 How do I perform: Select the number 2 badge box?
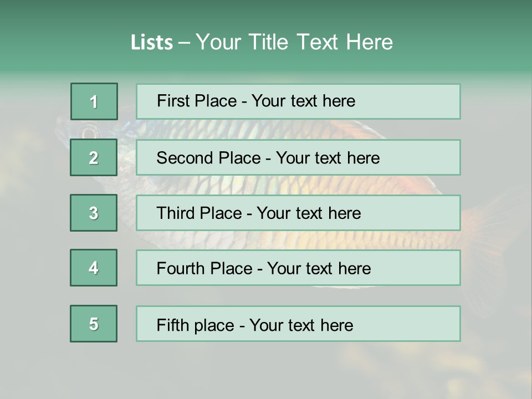pyautogui.click(x=94, y=157)
